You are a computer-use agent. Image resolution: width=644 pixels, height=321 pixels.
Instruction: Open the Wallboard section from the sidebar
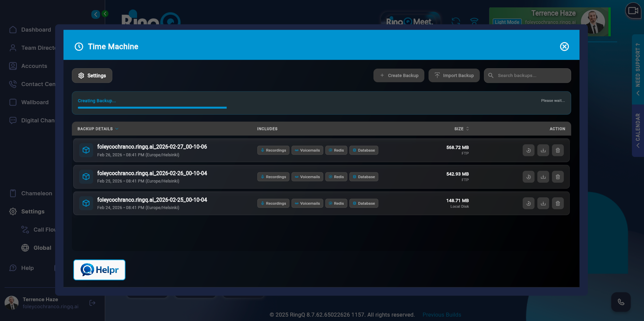35,102
